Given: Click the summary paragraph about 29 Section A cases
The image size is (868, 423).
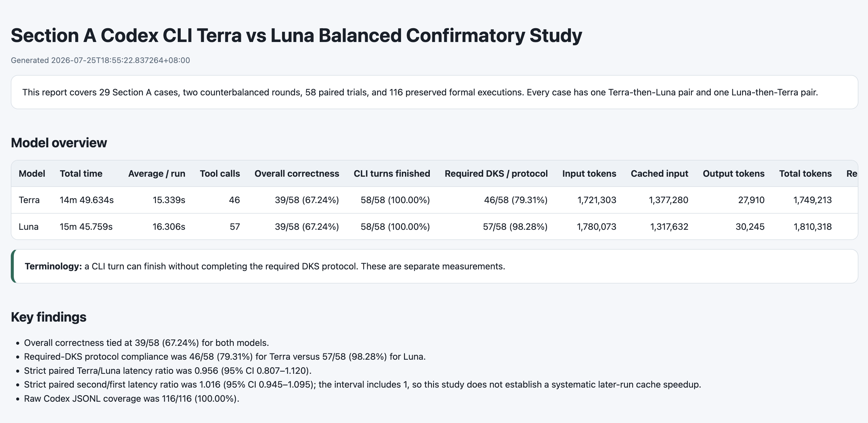Looking at the screenshot, I should [420, 92].
